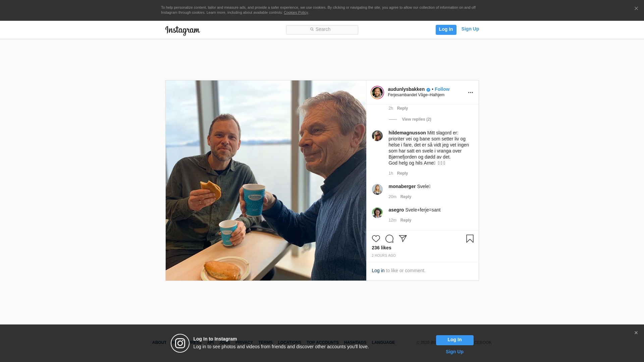Open the Cookies Policy link
Viewport: 644px width, 362px height.
[x=296, y=12]
